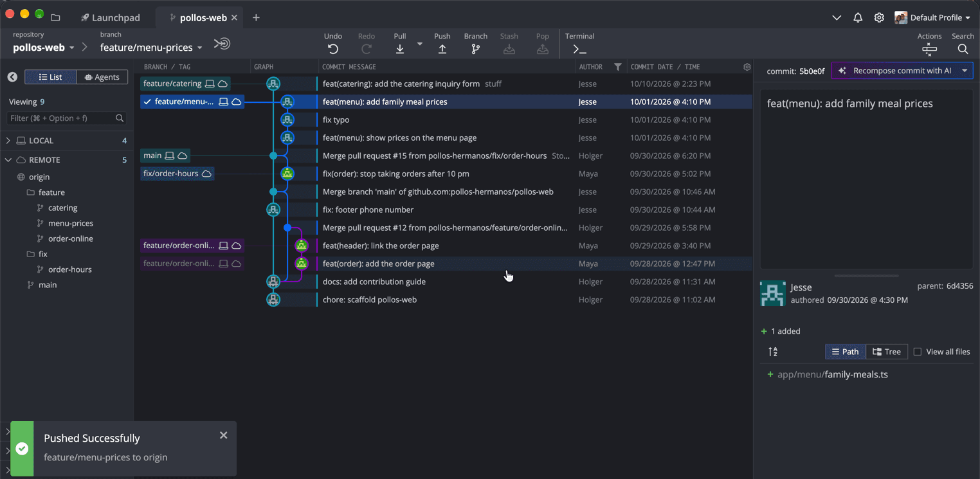Switch to the Launchpad tab
The width and height of the screenshot is (980, 479).
click(x=110, y=17)
